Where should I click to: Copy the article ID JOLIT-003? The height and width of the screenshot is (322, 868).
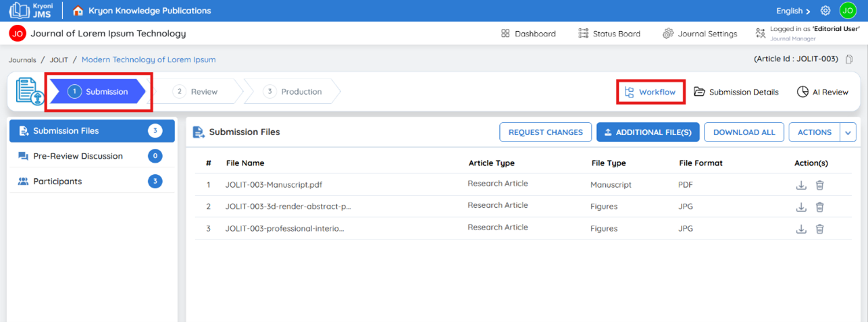point(850,59)
